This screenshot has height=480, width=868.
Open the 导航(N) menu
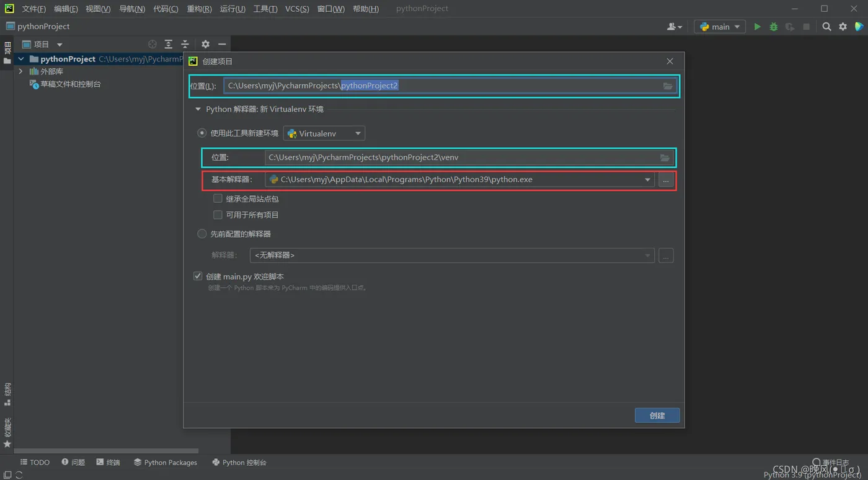pos(132,9)
